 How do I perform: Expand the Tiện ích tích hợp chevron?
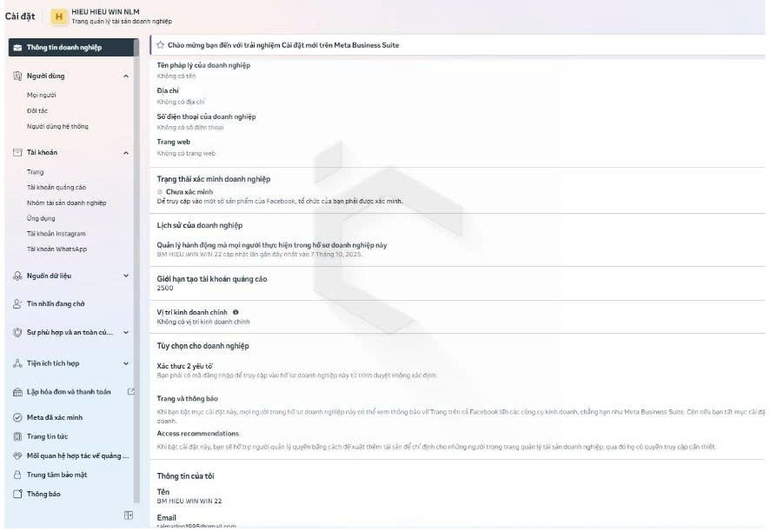coord(126,363)
